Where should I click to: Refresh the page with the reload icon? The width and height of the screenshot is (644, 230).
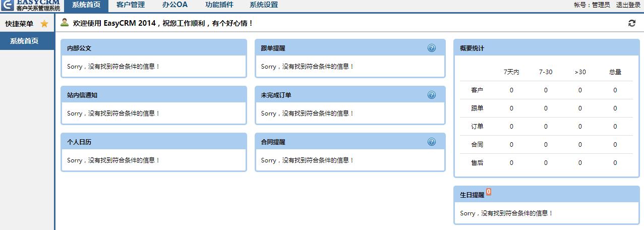[x=632, y=23]
